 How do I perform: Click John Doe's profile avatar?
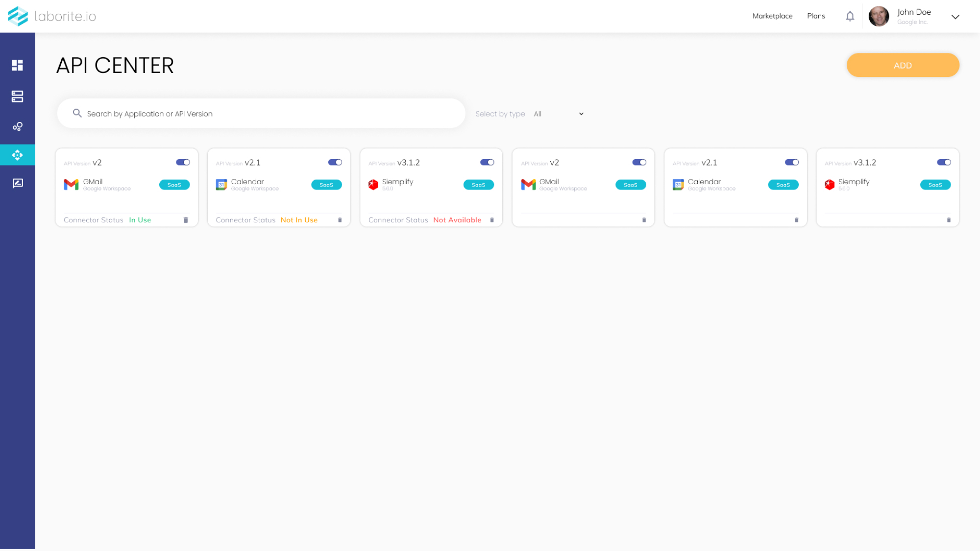879,16
